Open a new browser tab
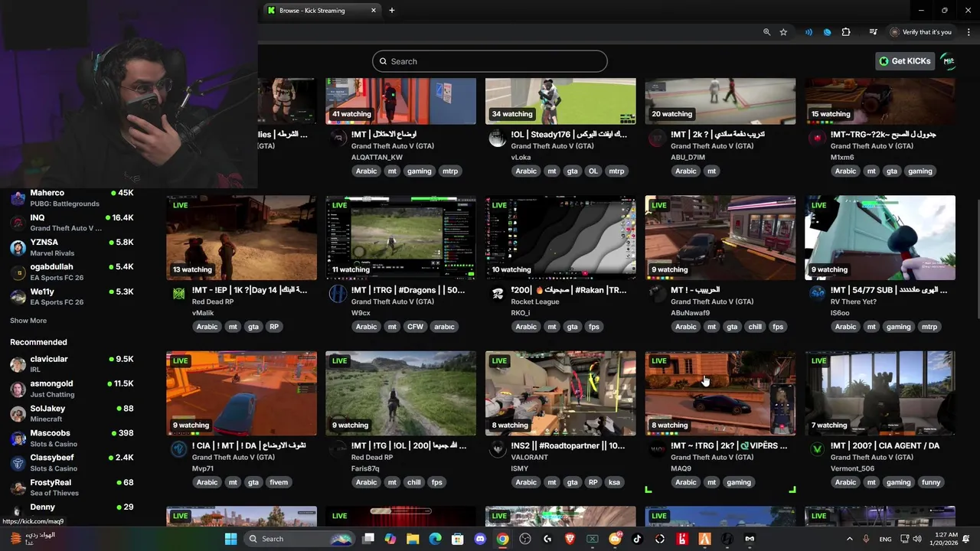Image resolution: width=980 pixels, height=551 pixels. [392, 11]
